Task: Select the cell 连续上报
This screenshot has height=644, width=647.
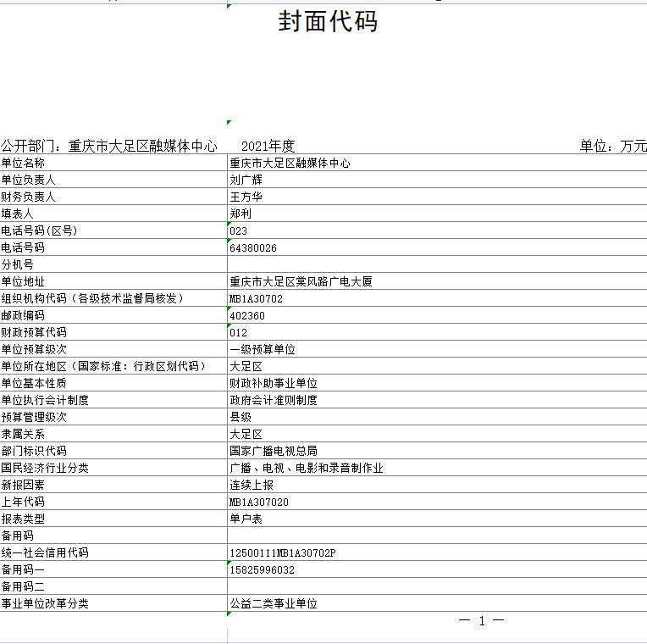Action: [437, 484]
